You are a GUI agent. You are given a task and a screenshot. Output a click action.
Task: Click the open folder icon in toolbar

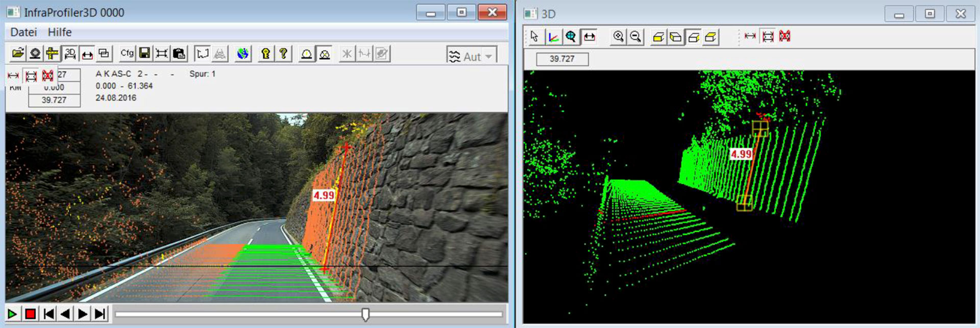(18, 54)
